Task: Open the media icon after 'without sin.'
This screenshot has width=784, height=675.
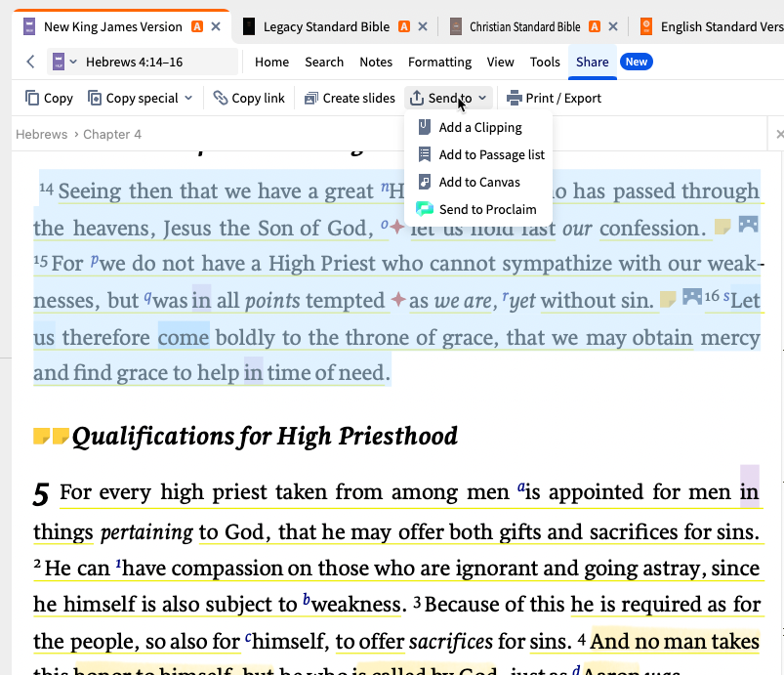Action: click(692, 296)
